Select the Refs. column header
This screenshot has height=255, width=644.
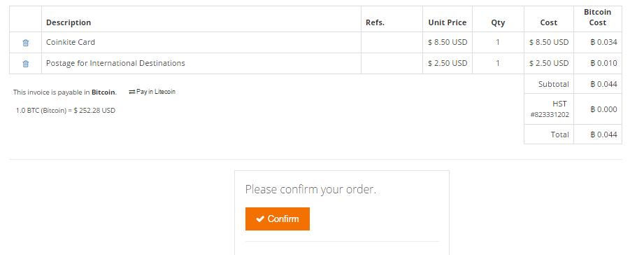pos(375,22)
